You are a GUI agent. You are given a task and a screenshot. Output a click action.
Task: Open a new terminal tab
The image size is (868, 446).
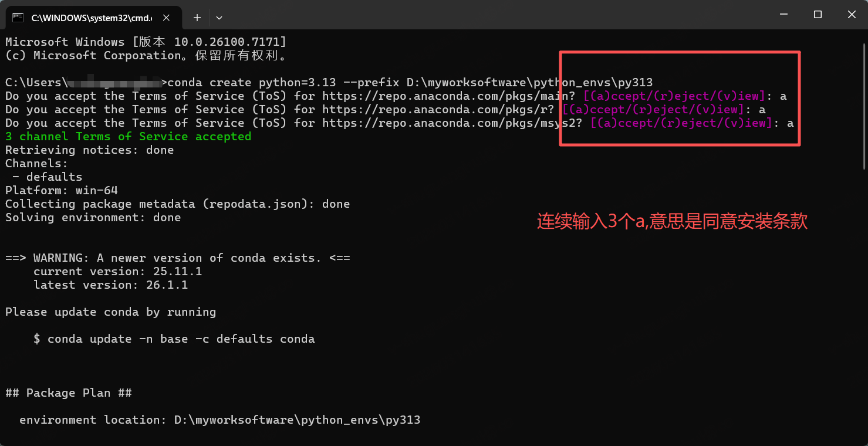(197, 18)
